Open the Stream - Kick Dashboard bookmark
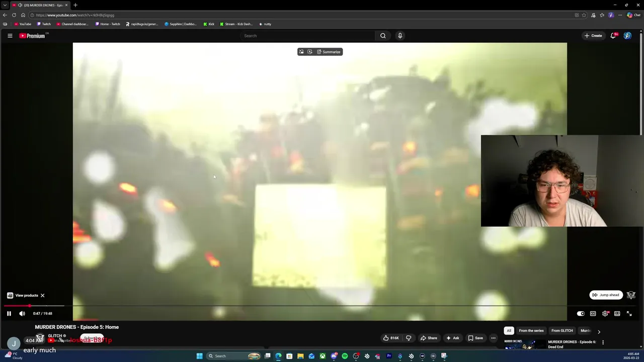The width and height of the screenshot is (644, 362). [x=236, y=24]
